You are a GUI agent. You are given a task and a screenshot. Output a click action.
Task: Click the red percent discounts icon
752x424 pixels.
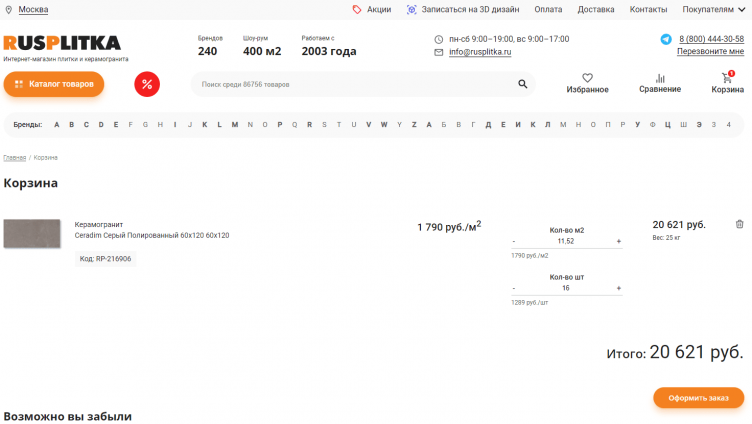[147, 85]
